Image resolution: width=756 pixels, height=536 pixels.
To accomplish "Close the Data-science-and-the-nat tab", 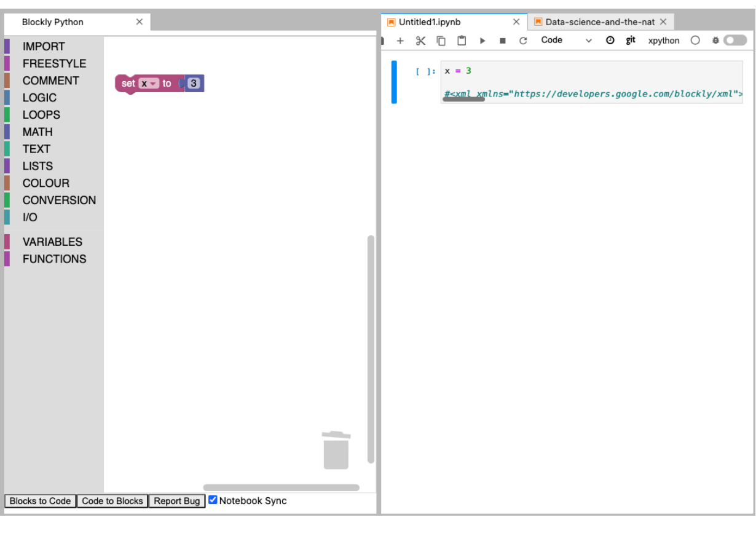I will [663, 22].
